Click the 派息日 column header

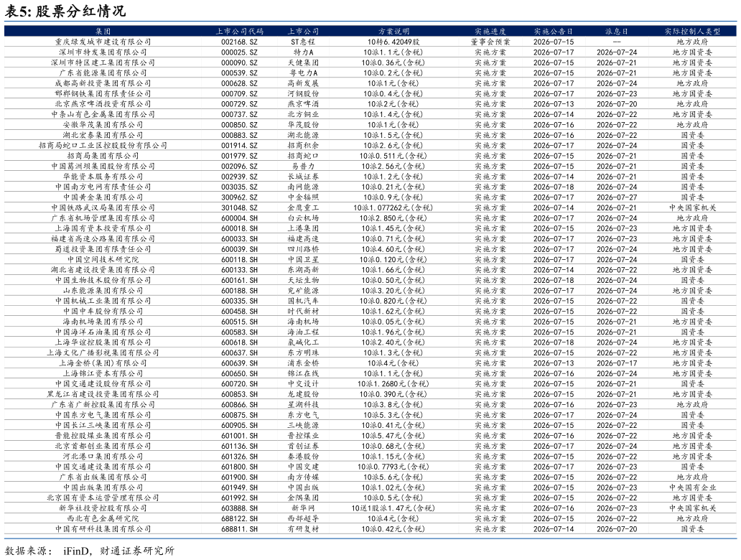617,31
